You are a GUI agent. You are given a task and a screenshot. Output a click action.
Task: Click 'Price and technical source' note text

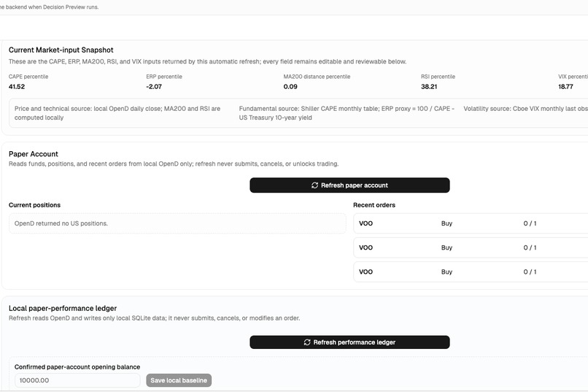pyautogui.click(x=117, y=113)
